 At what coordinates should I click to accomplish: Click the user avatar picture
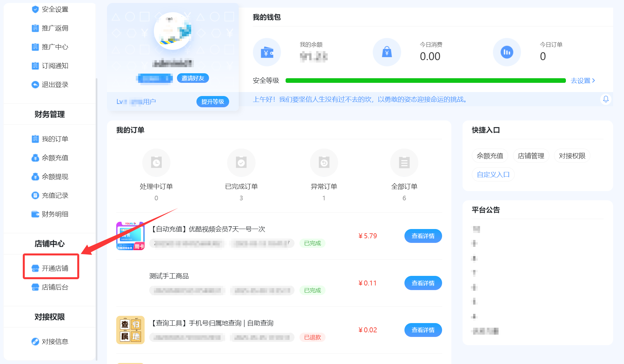[173, 31]
